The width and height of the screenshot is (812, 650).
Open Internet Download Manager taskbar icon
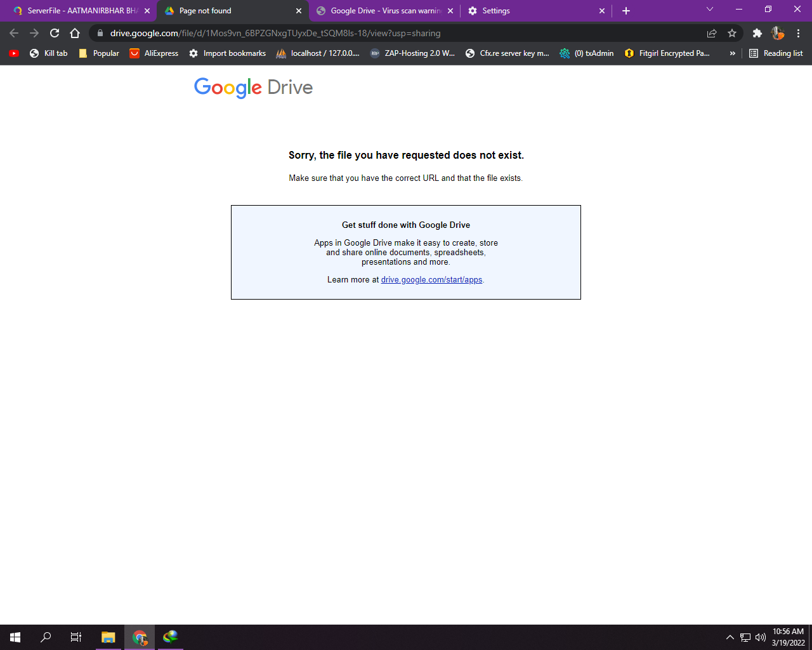coord(170,637)
